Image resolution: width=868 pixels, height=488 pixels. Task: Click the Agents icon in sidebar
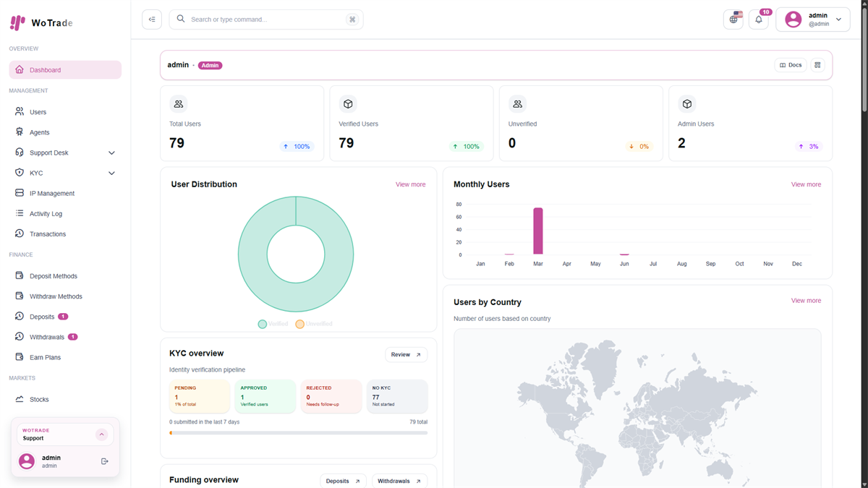click(20, 132)
